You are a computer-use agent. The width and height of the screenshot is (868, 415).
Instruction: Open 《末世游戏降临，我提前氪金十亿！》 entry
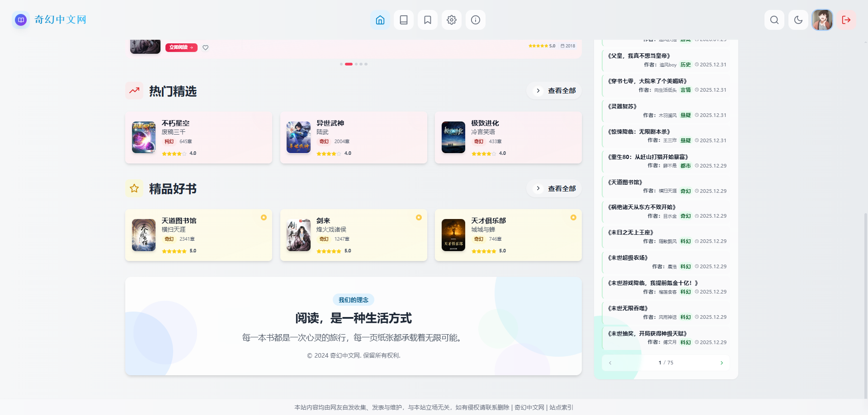tap(652, 283)
